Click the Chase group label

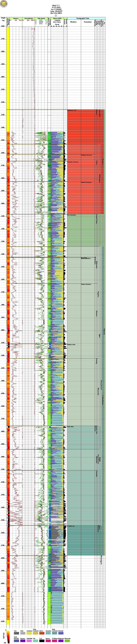(97, 162)
